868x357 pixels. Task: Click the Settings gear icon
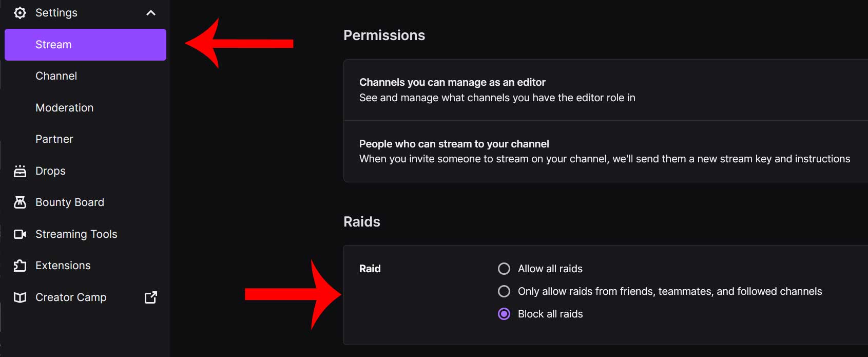20,12
